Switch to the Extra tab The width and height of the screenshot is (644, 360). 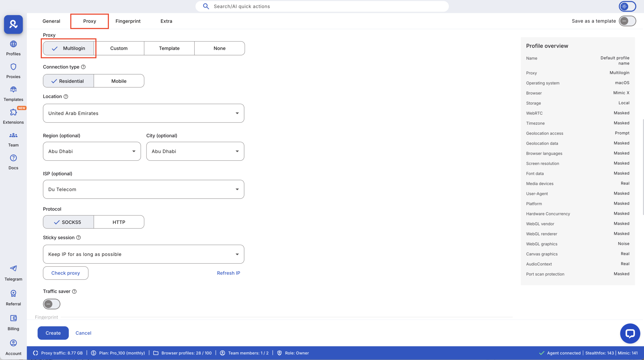166,21
